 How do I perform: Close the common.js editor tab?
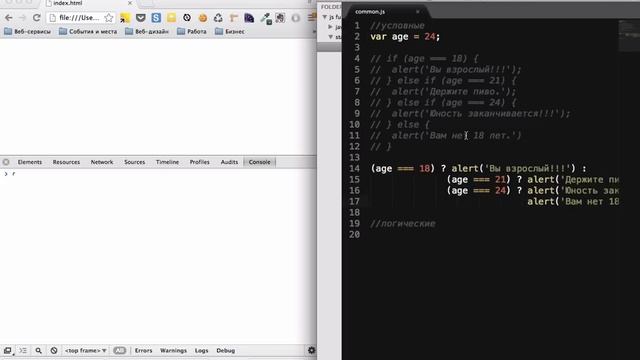(418, 12)
